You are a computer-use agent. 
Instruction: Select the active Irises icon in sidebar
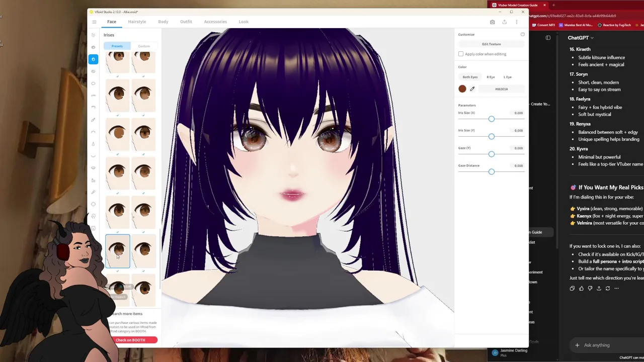93,59
